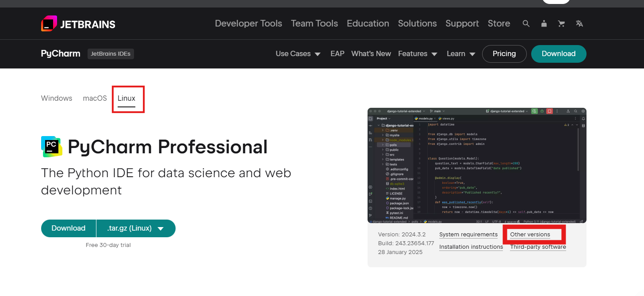Image resolution: width=644 pixels, height=296 pixels.
Task: Click the JetBrains logo
Action: pyautogui.click(x=78, y=24)
